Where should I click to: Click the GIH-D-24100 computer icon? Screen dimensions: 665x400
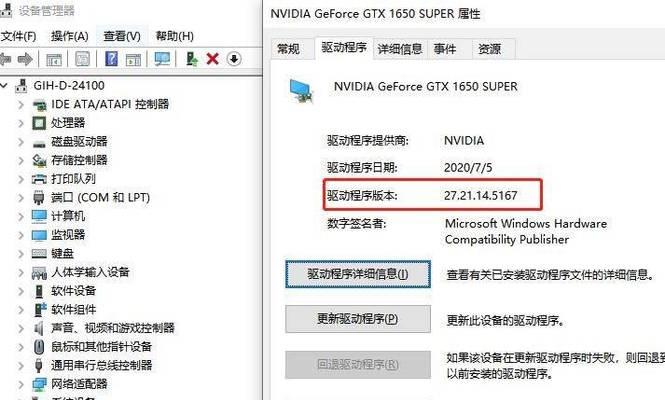pyautogui.click(x=21, y=86)
